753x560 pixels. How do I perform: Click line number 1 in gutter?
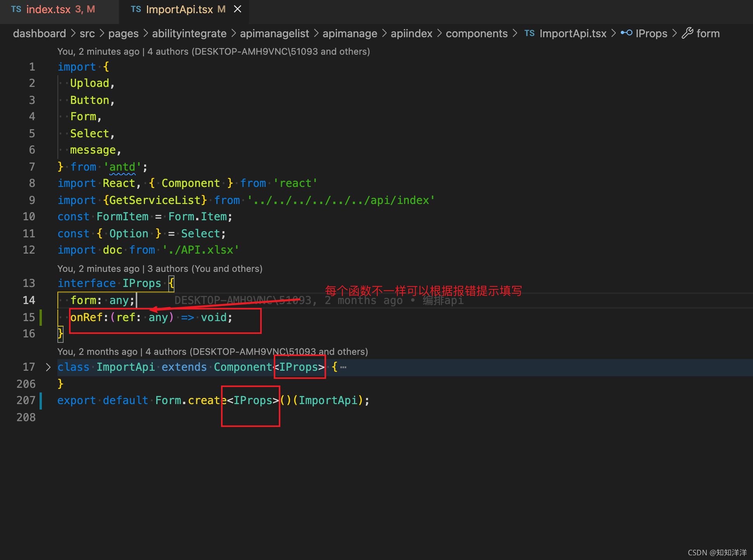[32, 67]
